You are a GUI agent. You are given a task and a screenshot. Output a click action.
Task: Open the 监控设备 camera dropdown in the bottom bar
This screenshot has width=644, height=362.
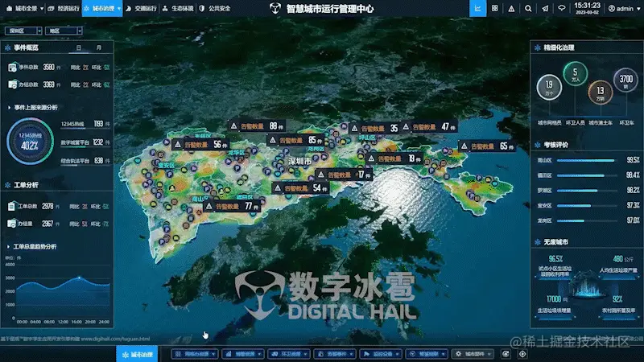coord(382,354)
